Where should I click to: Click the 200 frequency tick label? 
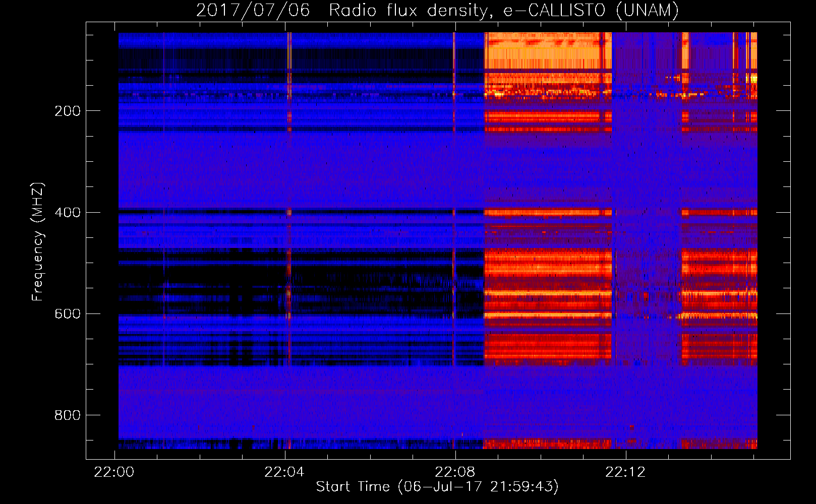click(68, 111)
